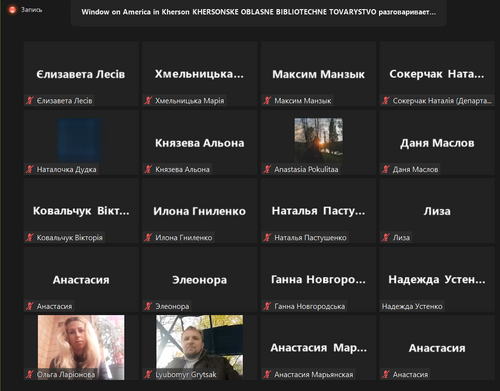Select Lyubomyr Grytsak video thumbnail
The image size is (500, 391).
click(200, 347)
